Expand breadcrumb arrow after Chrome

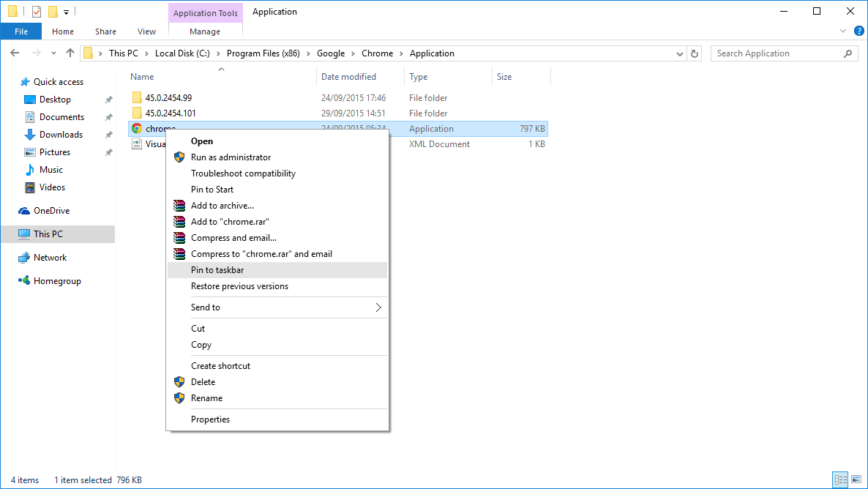click(x=401, y=53)
